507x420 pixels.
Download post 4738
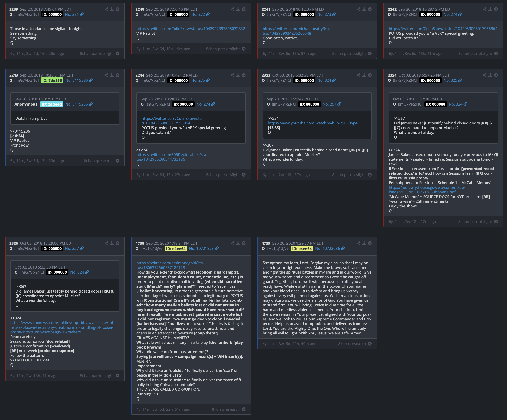coord(238,243)
